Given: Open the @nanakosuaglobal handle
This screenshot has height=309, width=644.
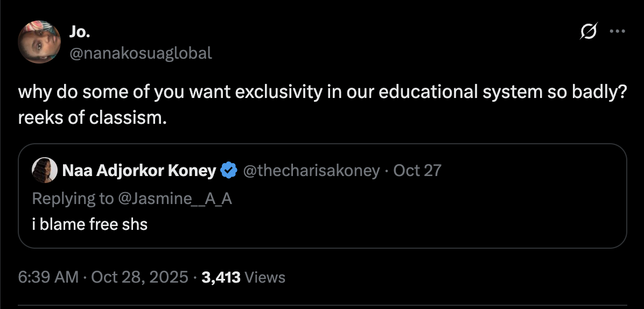Looking at the screenshot, I should point(141,53).
